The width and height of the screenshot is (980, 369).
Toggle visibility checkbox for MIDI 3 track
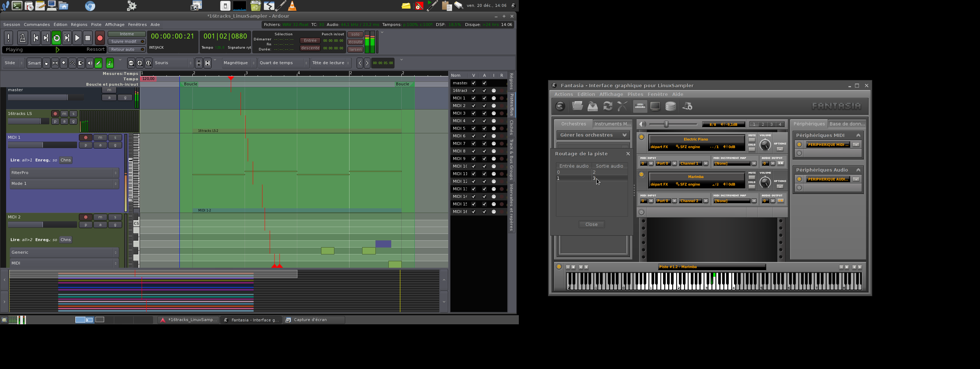[473, 114]
